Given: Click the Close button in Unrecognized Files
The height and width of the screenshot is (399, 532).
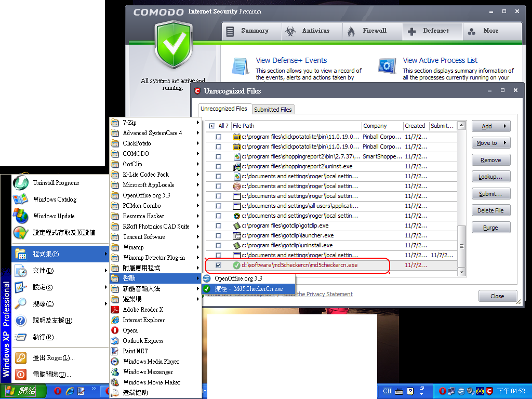Looking at the screenshot, I should tap(497, 296).
